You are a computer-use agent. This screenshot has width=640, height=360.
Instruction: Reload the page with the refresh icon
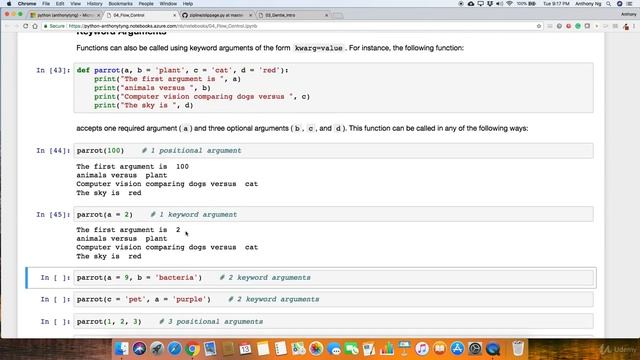(26, 26)
